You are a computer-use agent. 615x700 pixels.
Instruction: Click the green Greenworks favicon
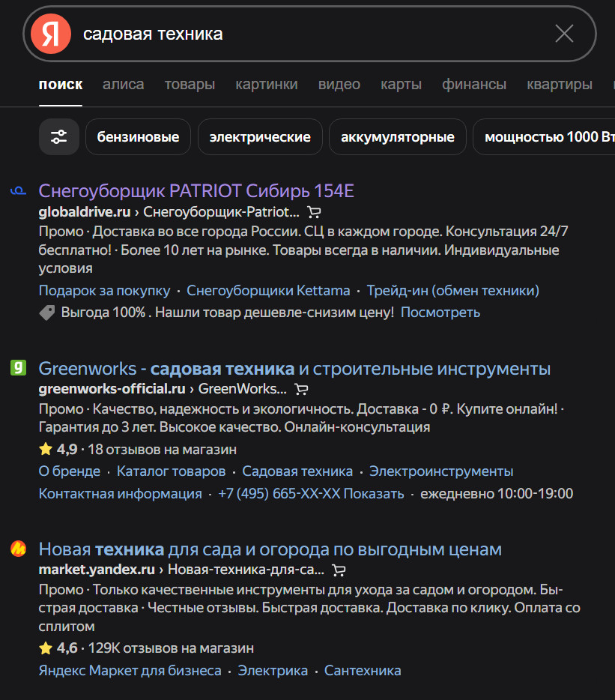(18, 368)
